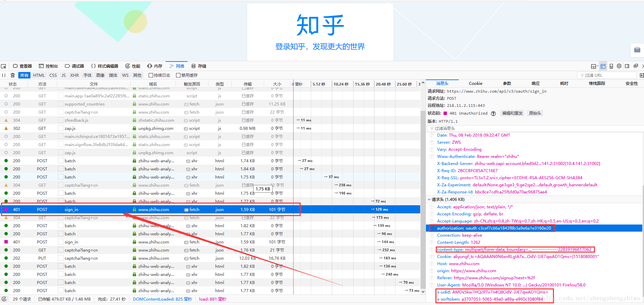Sort by the 大小 size column

pos(277,84)
